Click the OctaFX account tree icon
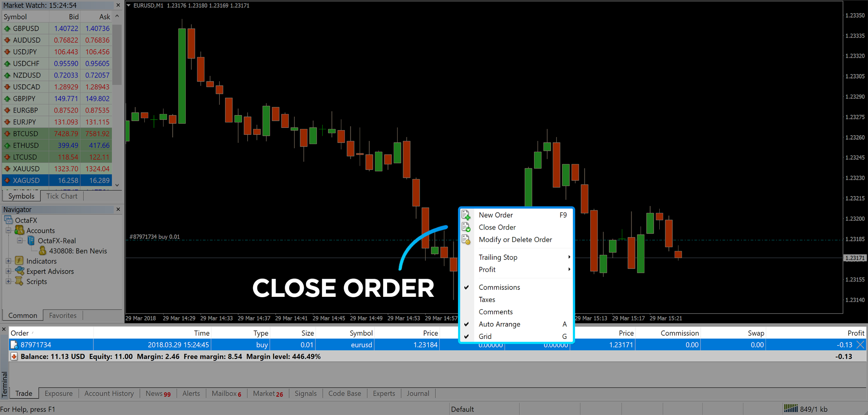This screenshot has width=868, height=415. click(9, 219)
